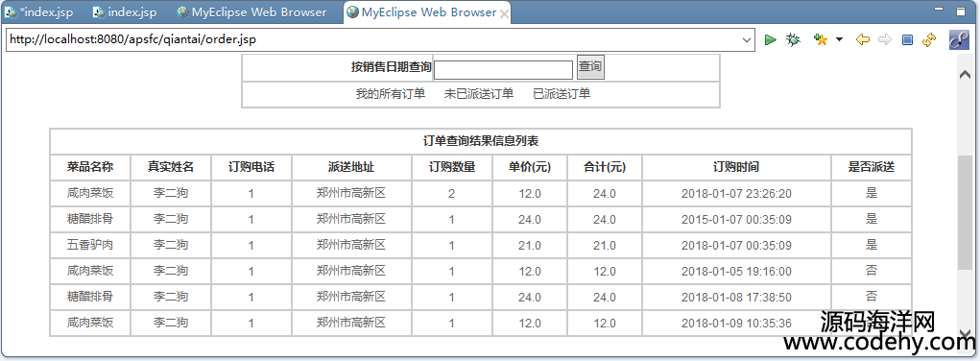The image size is (980, 361).
Task: Click the page scrollbar up arrow
Action: coord(964,74)
